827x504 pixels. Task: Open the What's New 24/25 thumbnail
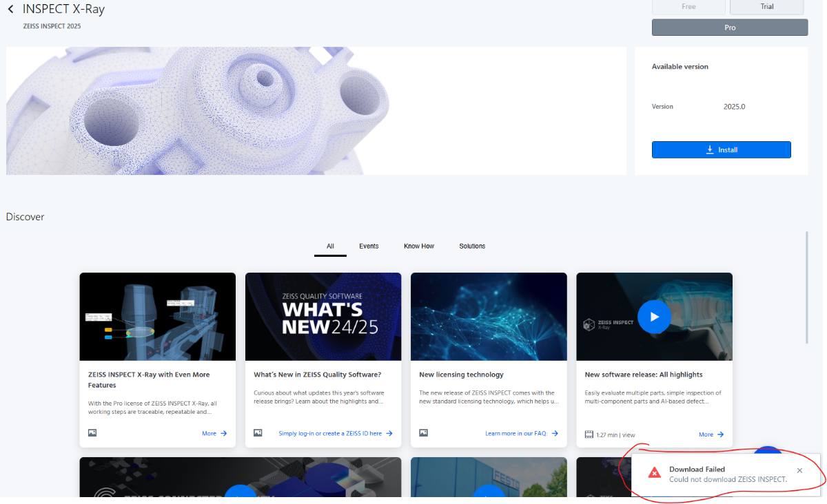(323, 317)
